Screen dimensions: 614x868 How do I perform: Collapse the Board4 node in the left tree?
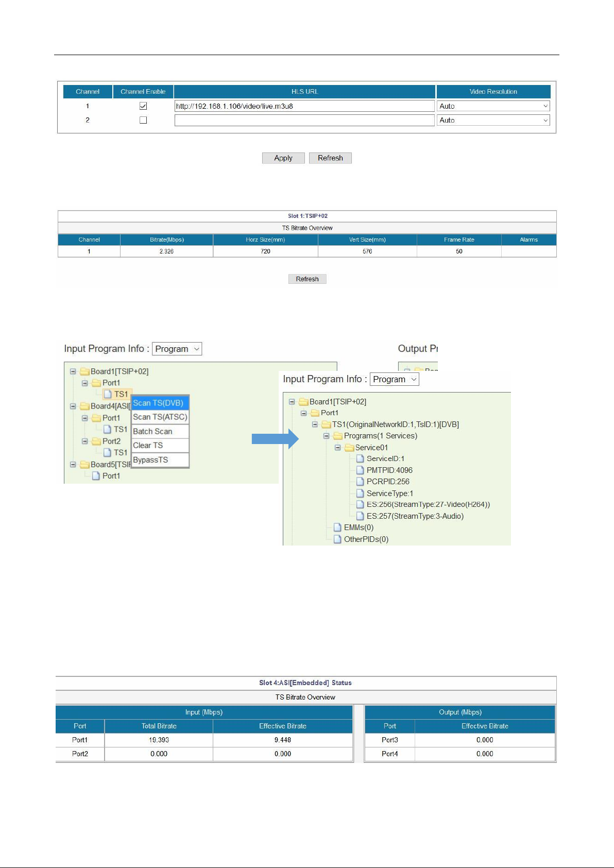73,406
